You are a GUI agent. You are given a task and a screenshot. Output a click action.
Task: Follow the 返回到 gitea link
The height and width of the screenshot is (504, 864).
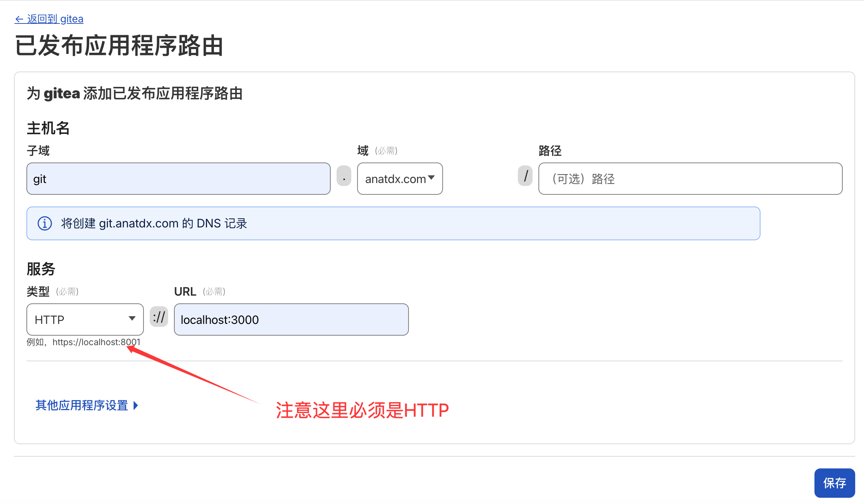(55, 19)
